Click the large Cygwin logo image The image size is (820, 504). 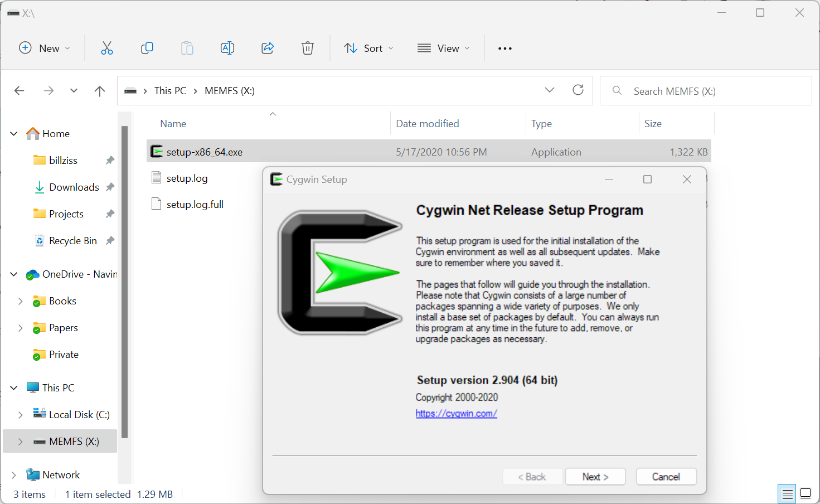coord(340,273)
